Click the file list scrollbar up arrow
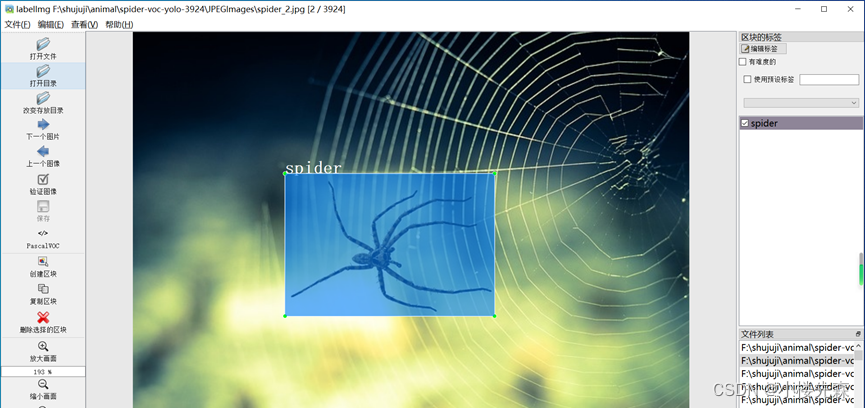The height and width of the screenshot is (408, 865). coord(858,346)
